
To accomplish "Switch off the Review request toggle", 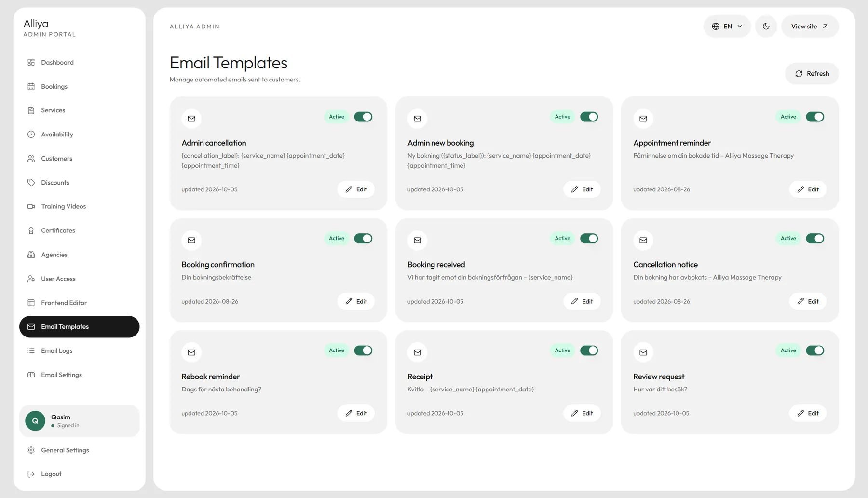I will point(815,350).
